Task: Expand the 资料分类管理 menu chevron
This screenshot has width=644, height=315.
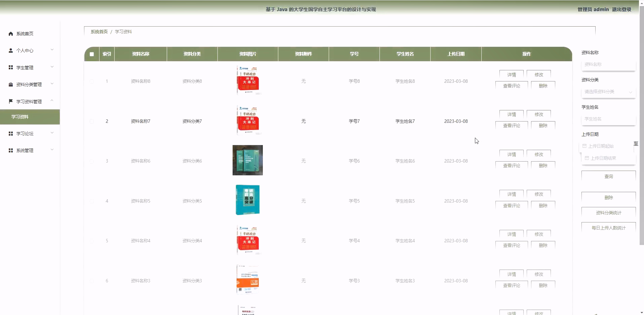Action: click(52, 84)
